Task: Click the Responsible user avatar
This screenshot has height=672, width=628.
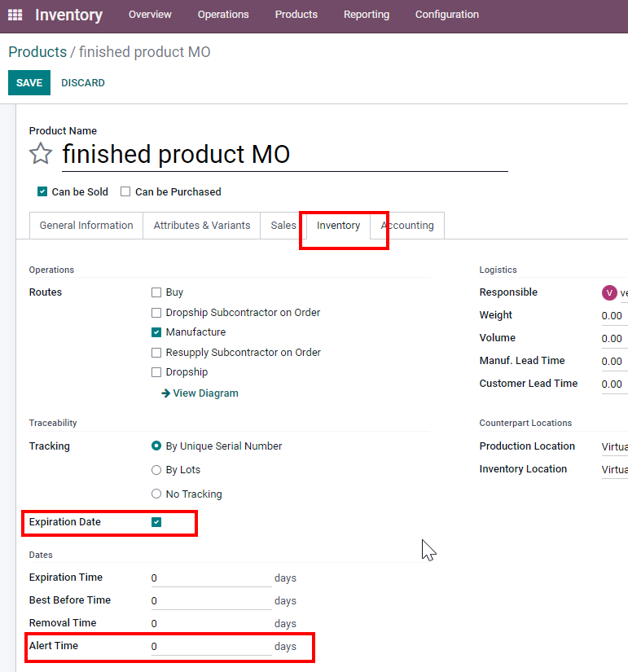Action: [609, 292]
